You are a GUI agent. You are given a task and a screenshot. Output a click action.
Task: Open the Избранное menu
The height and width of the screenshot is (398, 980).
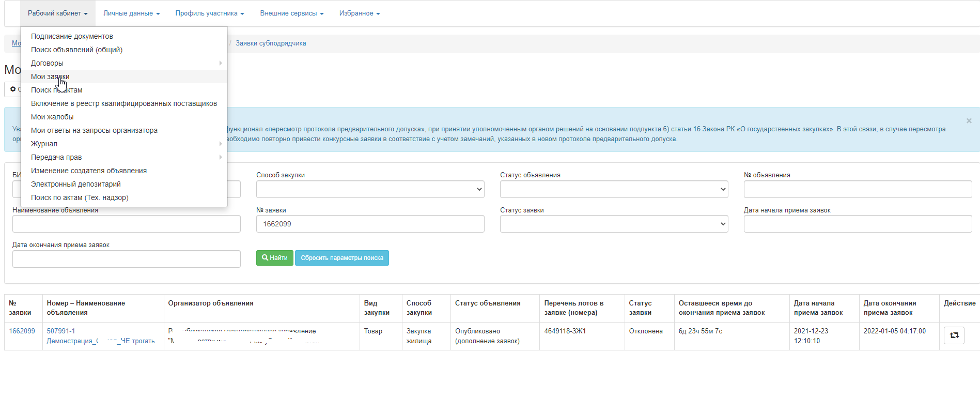tap(359, 13)
